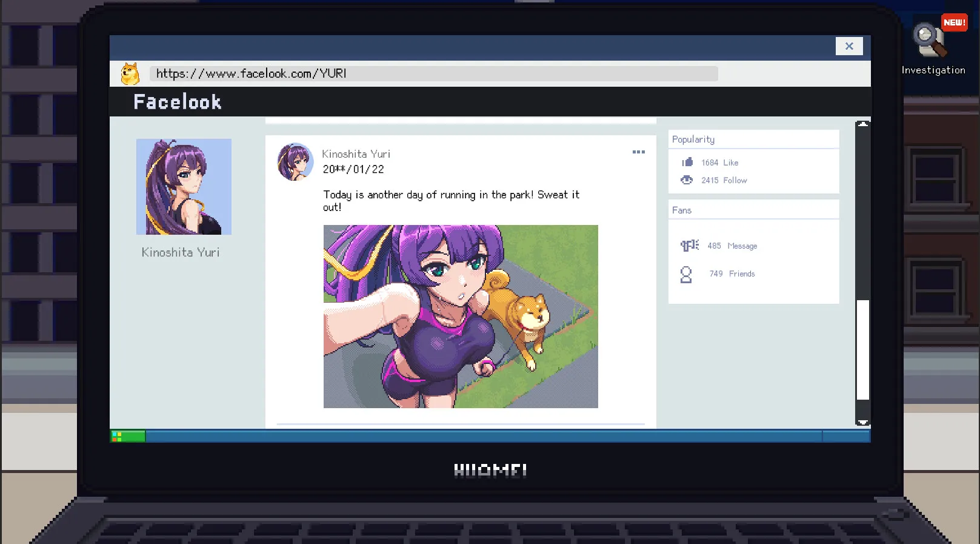
Task: Click the thumbs-up Like icon
Action: click(x=687, y=162)
